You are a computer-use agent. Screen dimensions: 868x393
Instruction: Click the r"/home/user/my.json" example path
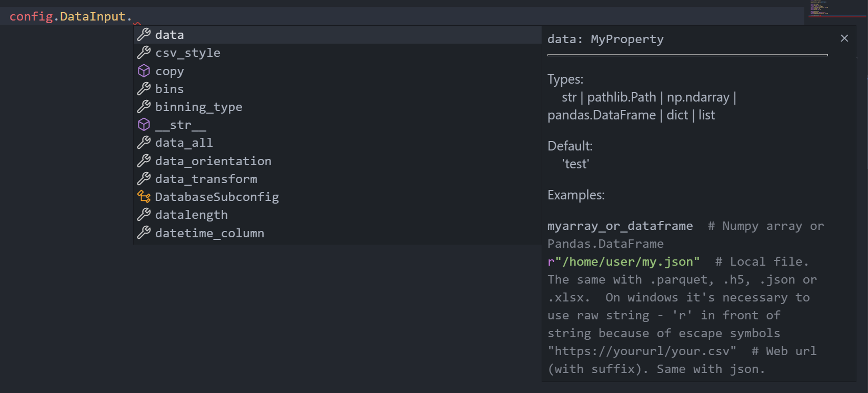[624, 262]
